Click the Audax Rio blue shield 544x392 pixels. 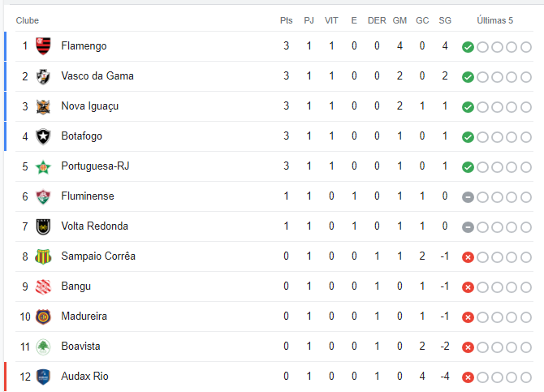click(x=43, y=377)
